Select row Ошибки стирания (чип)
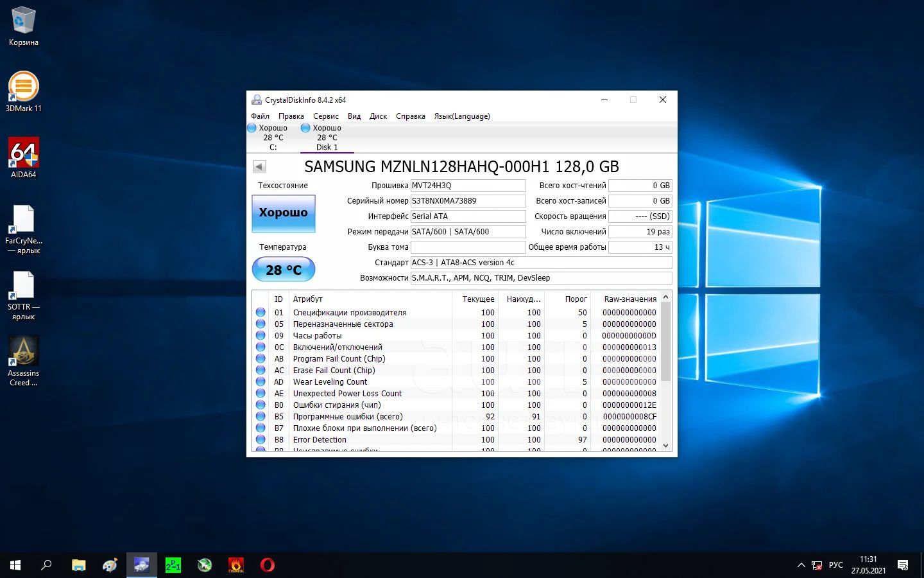The height and width of the screenshot is (578, 924). 456,405
